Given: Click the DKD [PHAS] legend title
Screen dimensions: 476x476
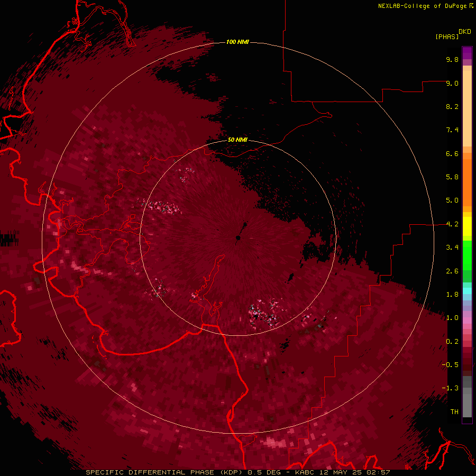Looking at the screenshot, I should [x=453, y=34].
